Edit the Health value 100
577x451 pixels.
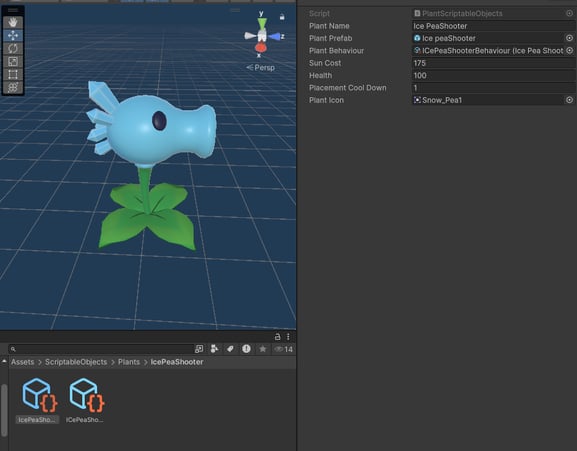point(493,75)
